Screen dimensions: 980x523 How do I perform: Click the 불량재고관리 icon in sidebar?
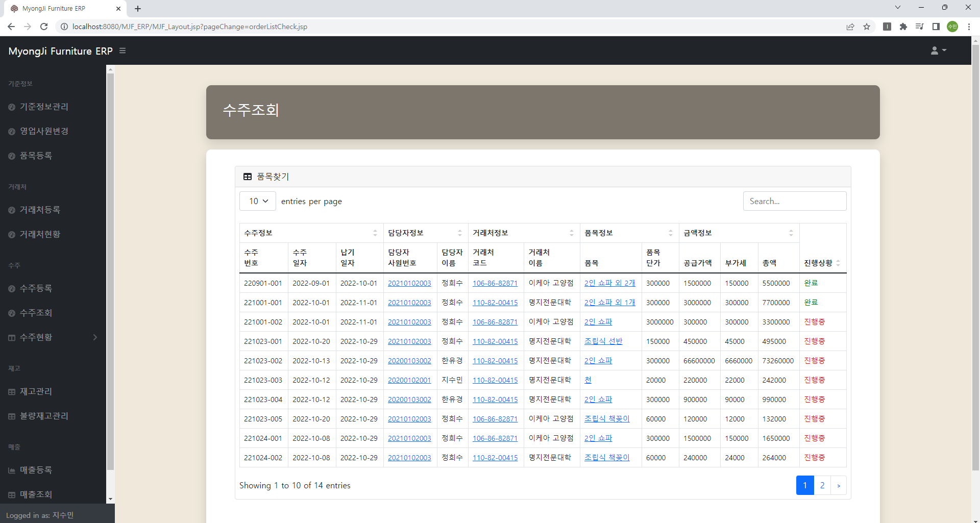click(11, 416)
